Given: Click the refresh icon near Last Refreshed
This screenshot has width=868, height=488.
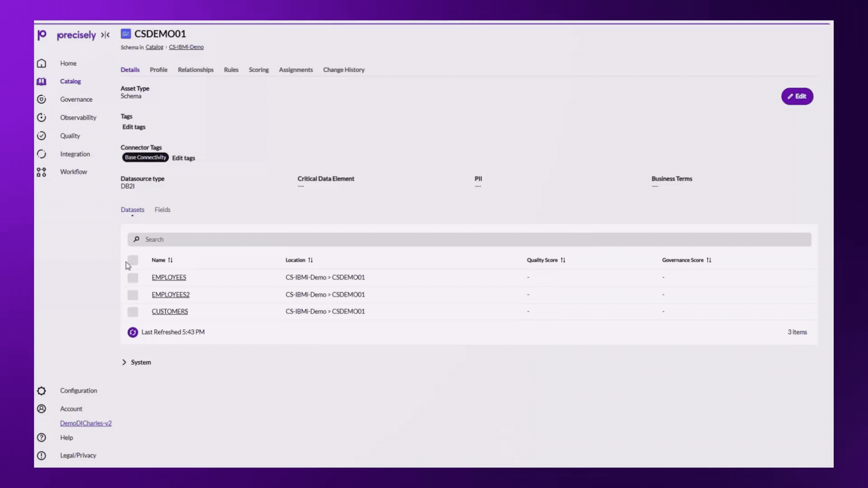Looking at the screenshot, I should coord(132,332).
